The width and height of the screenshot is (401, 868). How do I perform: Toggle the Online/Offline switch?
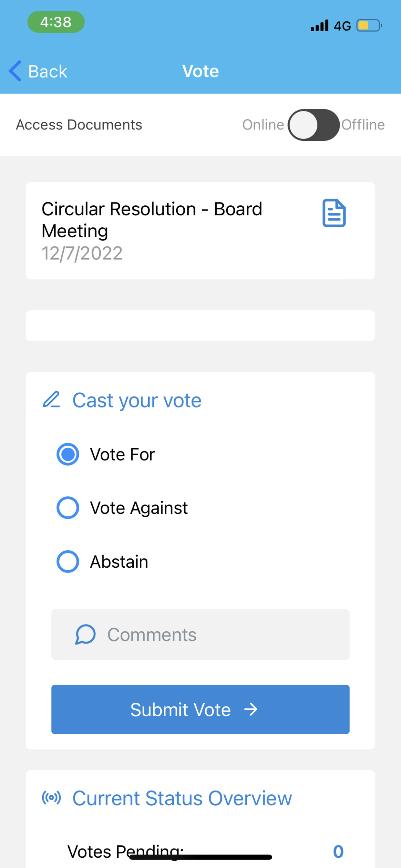point(314,125)
